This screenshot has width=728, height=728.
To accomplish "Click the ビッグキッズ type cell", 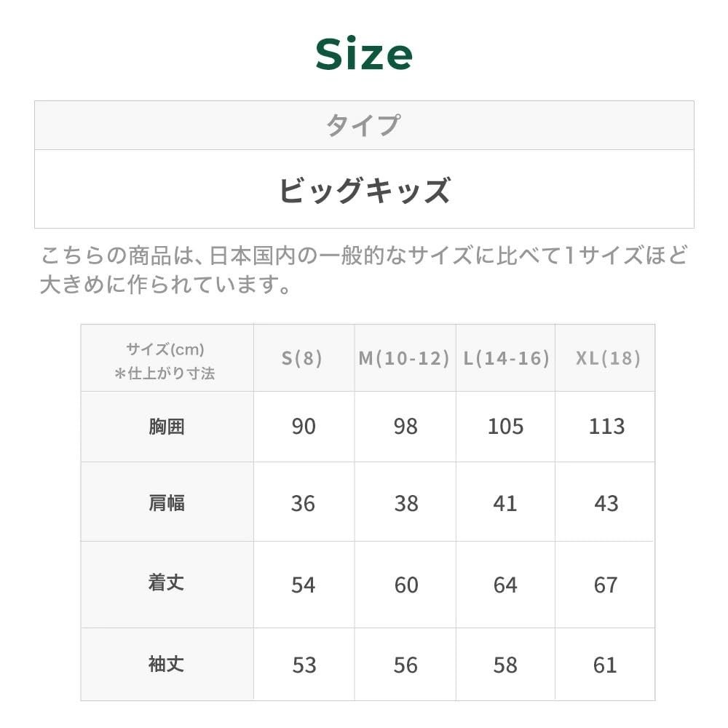I will [364, 190].
